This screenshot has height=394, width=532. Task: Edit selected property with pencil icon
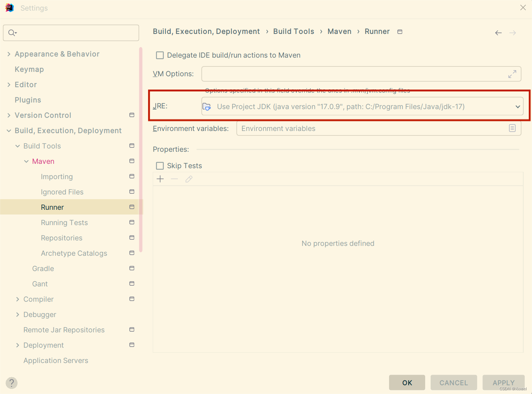tap(189, 179)
